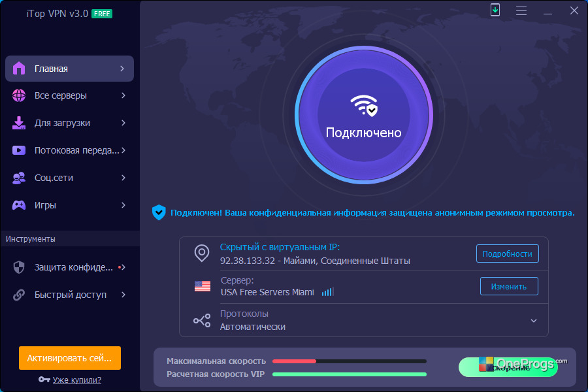Open the Потоковая передача menu item
The width and height of the screenshot is (588, 392).
pos(69,150)
